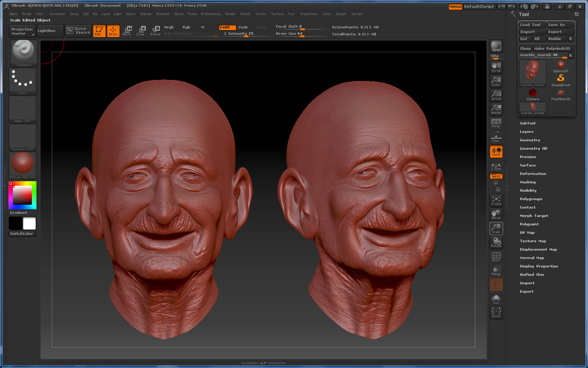Adjust the Draw Size slider

coord(302,34)
